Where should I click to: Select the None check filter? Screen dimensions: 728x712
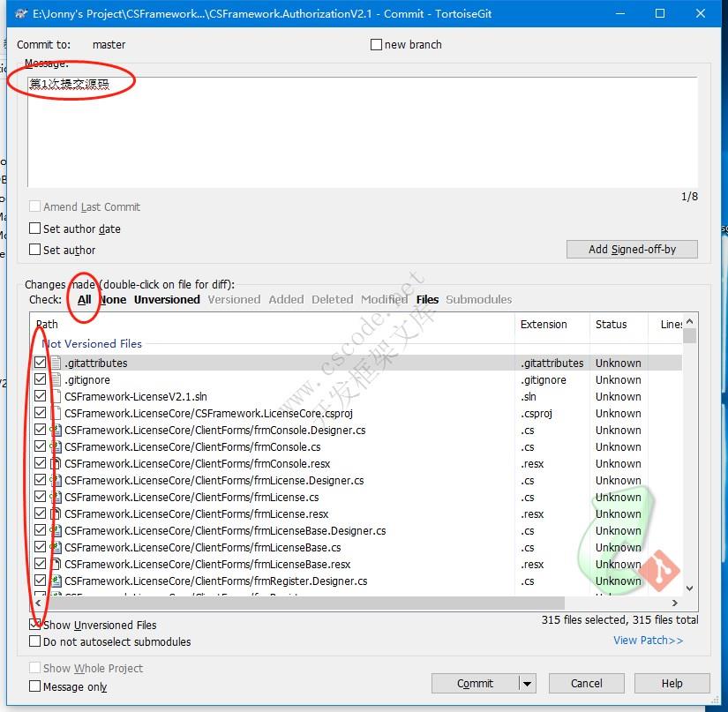114,299
